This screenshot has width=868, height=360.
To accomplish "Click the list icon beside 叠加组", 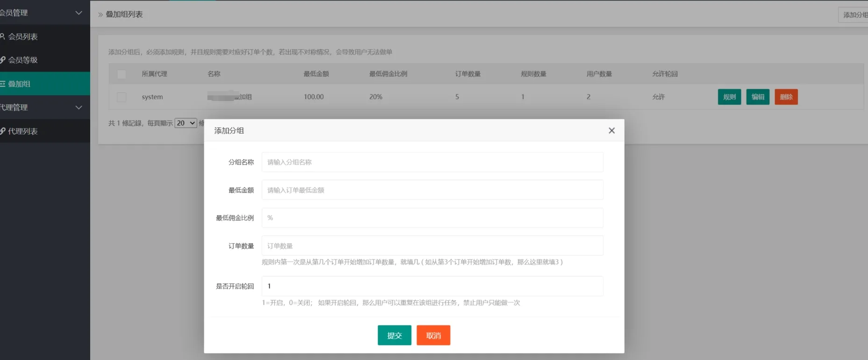I will (2, 84).
